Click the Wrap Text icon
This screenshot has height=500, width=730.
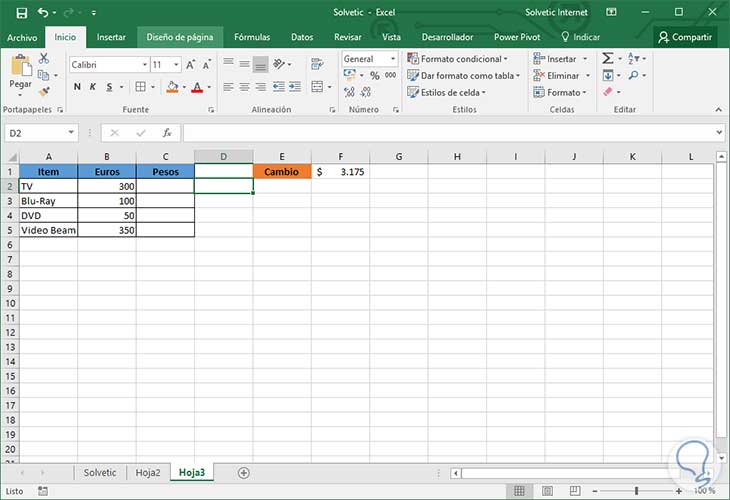tap(317, 64)
